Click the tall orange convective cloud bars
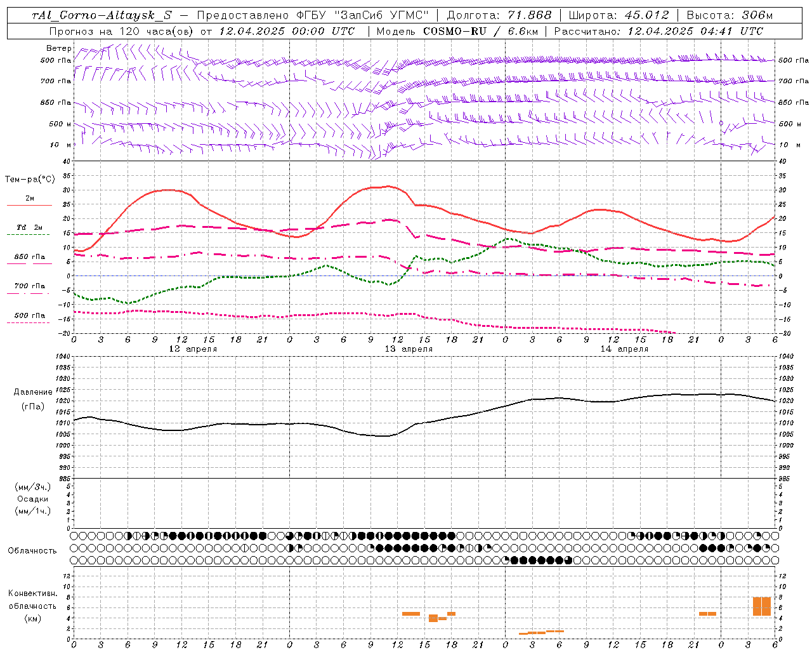Screen dimensions: 812x650 click(762, 606)
